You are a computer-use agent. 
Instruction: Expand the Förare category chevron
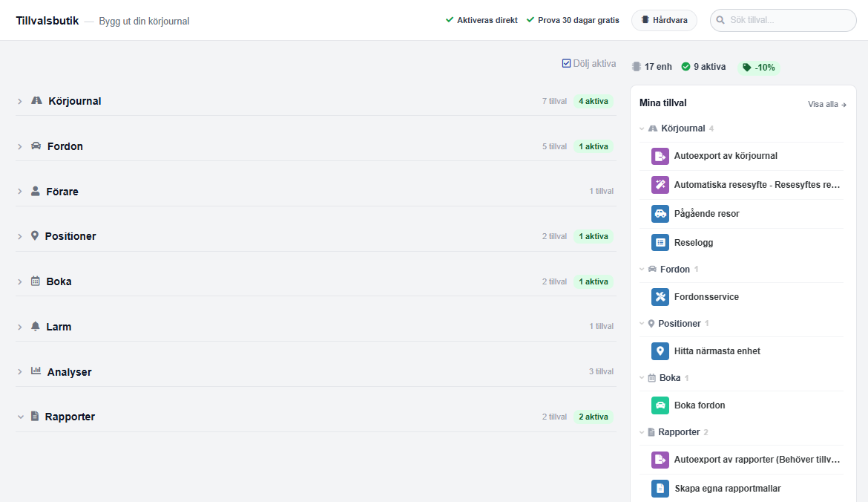(x=20, y=192)
